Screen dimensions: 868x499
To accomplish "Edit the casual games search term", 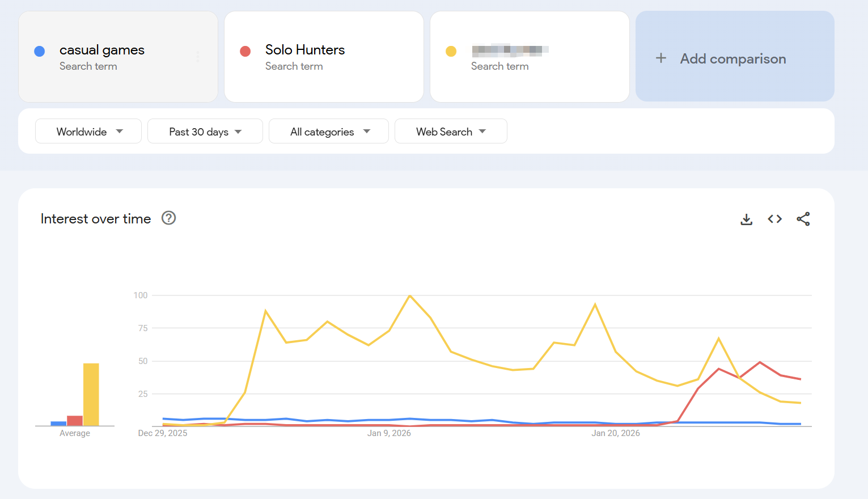I will click(102, 50).
